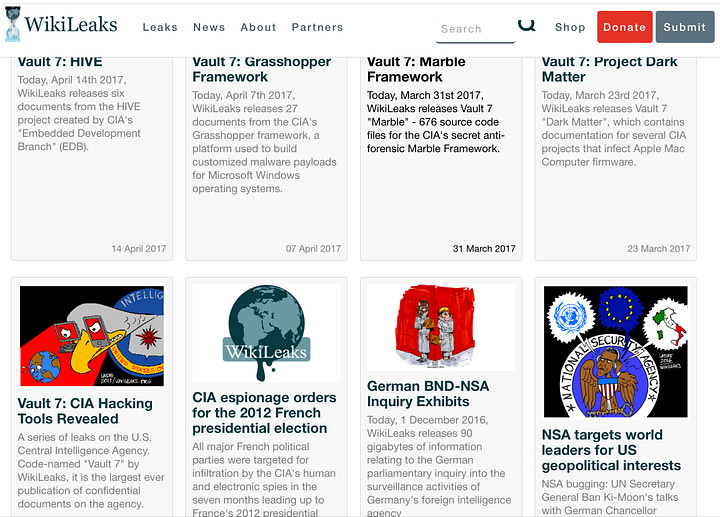Click the WikiLeaks globe logo thumbnail

coord(266,332)
